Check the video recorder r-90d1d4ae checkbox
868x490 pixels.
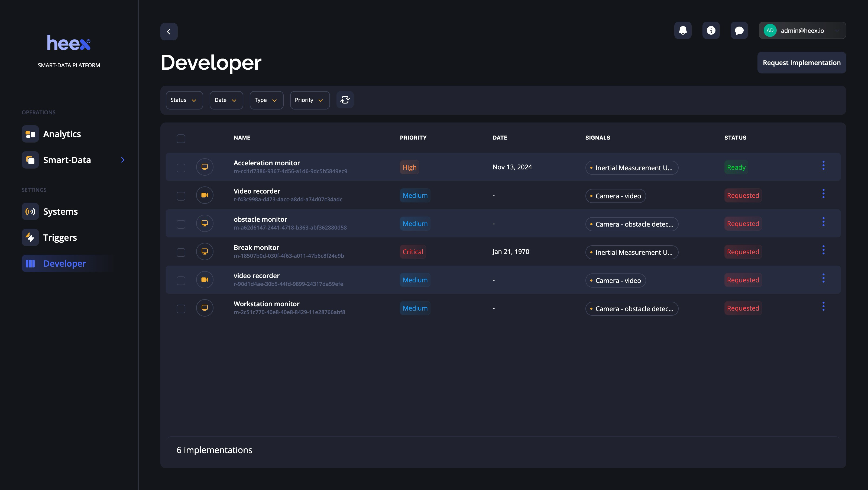tap(181, 281)
